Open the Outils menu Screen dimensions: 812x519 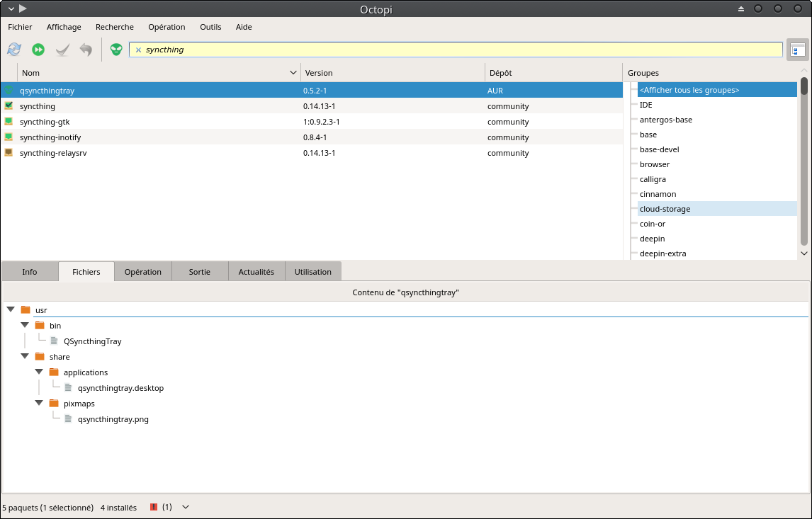210,27
